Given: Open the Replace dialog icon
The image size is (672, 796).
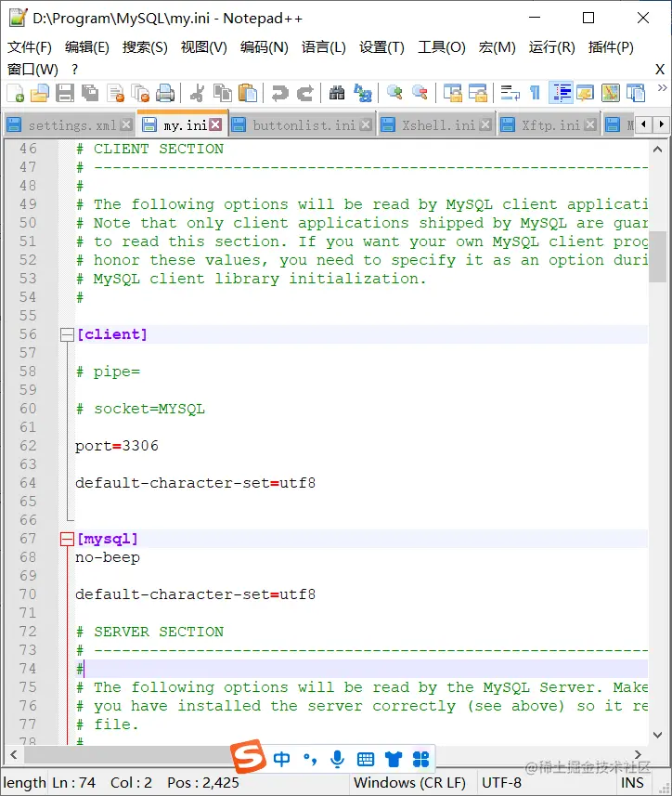Looking at the screenshot, I should [362, 94].
